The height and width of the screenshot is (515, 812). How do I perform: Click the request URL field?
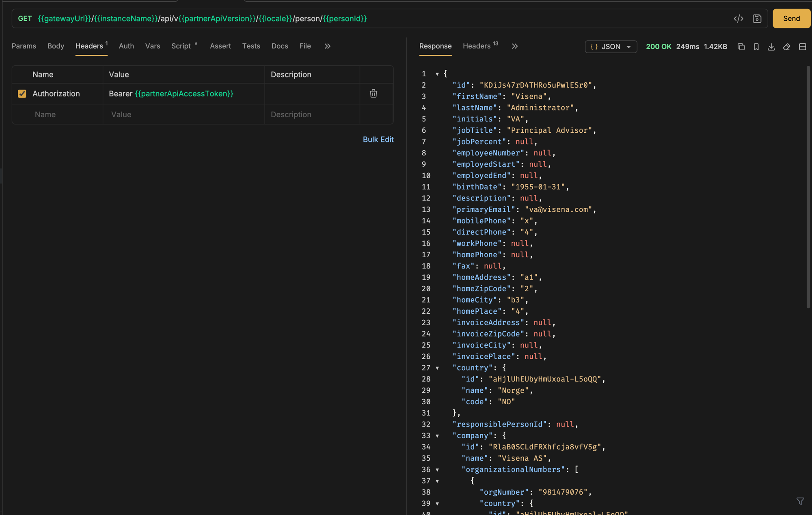pyautogui.click(x=382, y=19)
